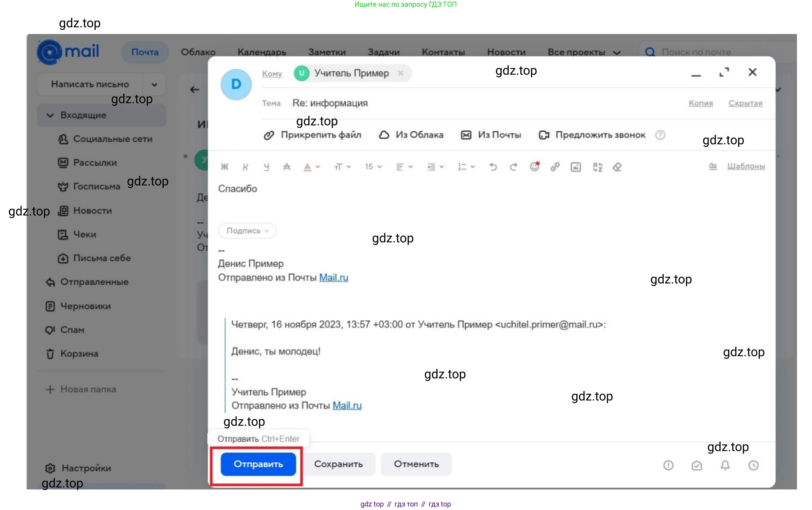The width and height of the screenshot is (812, 510).
Task: Schedule sending with clock icon
Action: tap(753, 465)
